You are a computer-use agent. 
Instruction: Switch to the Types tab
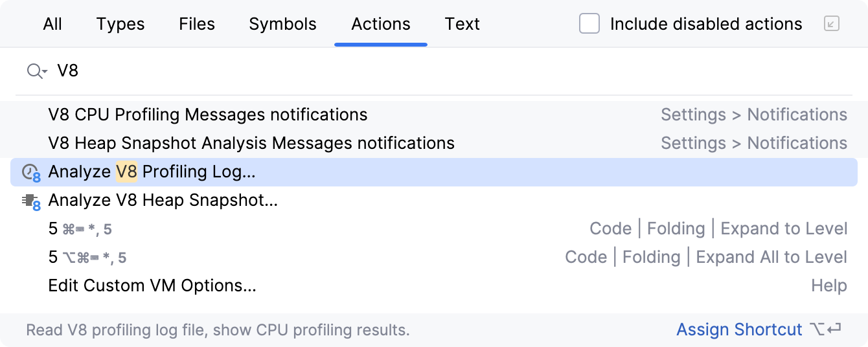tap(120, 24)
